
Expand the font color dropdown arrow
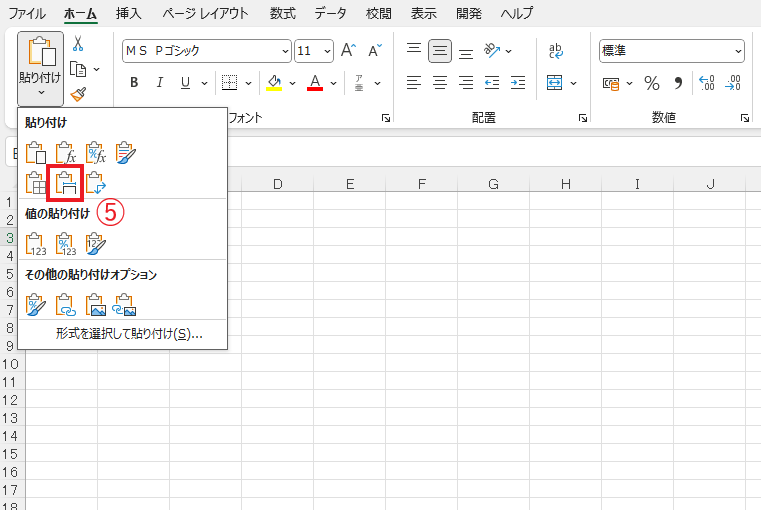click(333, 83)
